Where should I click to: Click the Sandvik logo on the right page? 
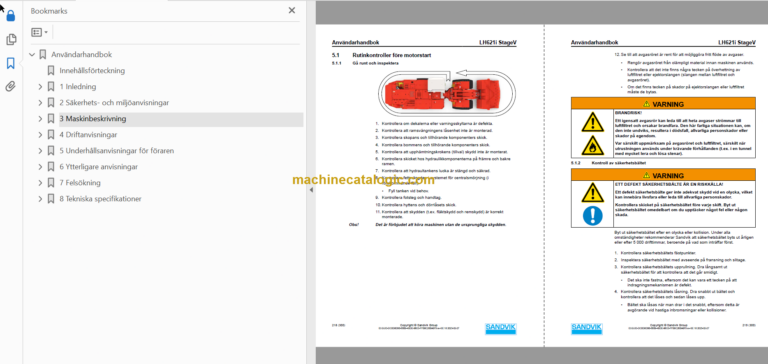point(586,328)
